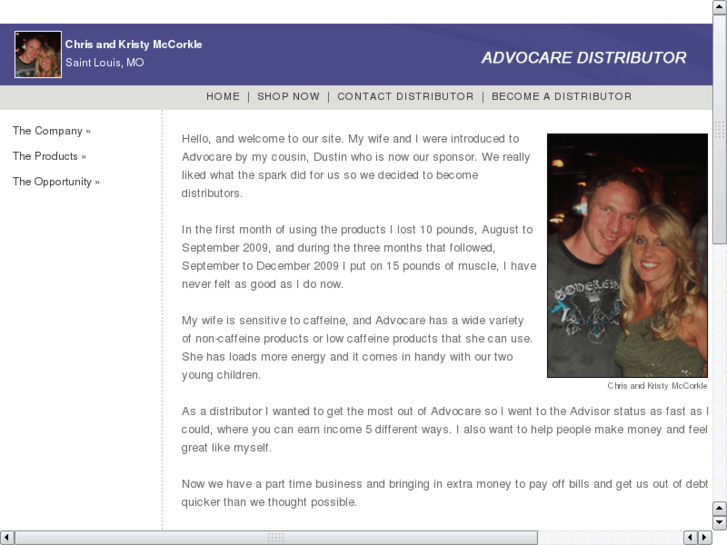The height and width of the screenshot is (545, 727).
Task: Open the SHOP NOW navigation link
Action: (288, 96)
